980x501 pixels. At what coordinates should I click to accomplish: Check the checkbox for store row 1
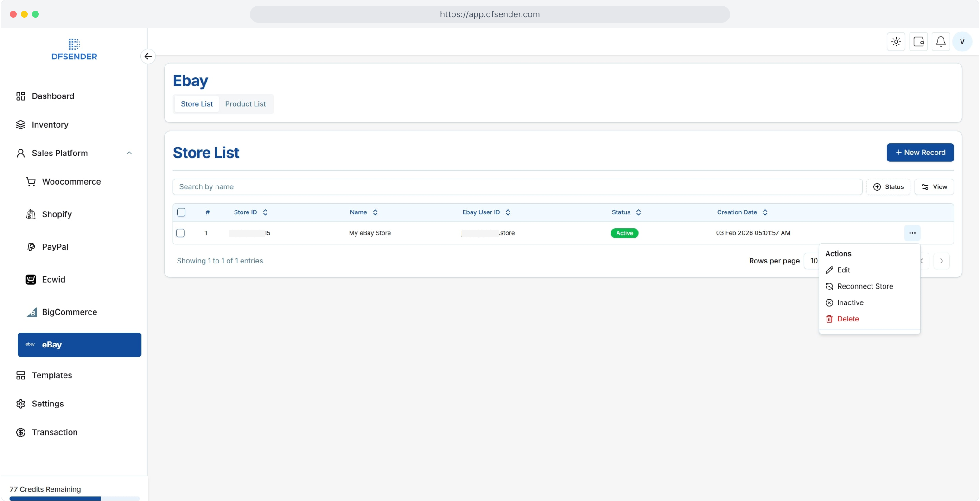click(x=180, y=233)
